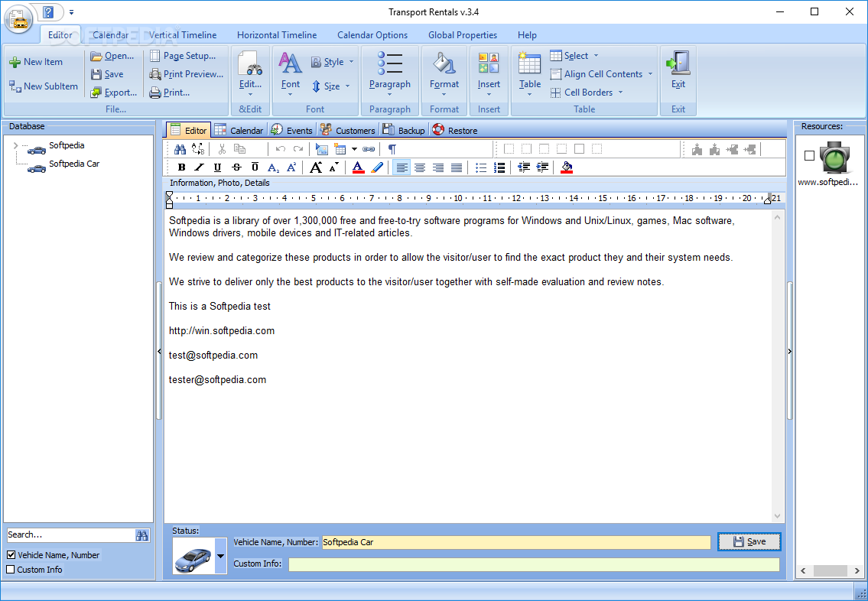Apply bulleted list
Viewport: 868px width, 601px height.
coord(481,167)
